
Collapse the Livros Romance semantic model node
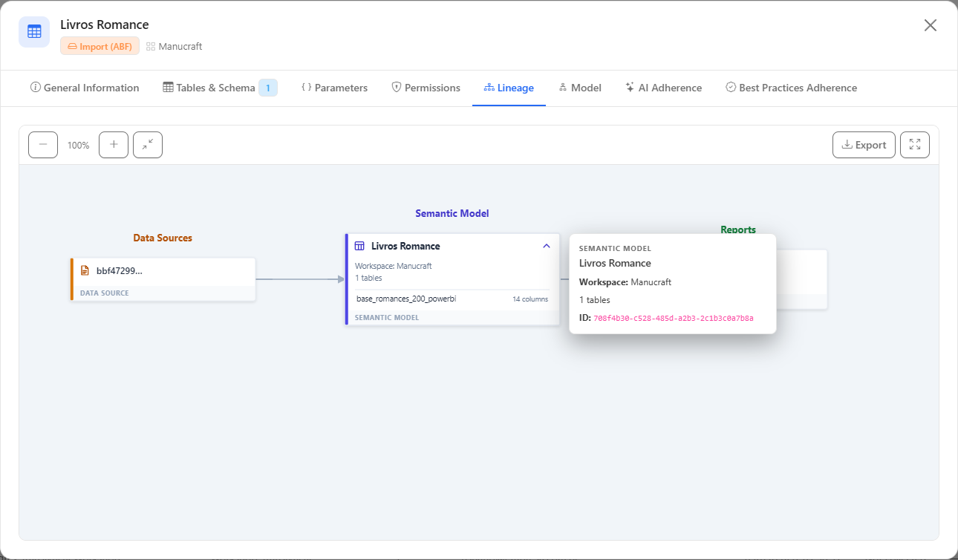click(547, 246)
